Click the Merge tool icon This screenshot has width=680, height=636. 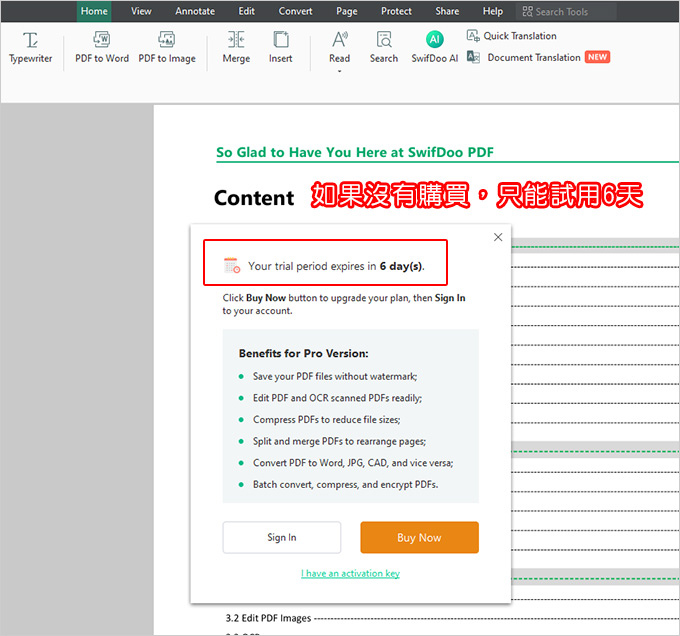pyautogui.click(x=236, y=39)
